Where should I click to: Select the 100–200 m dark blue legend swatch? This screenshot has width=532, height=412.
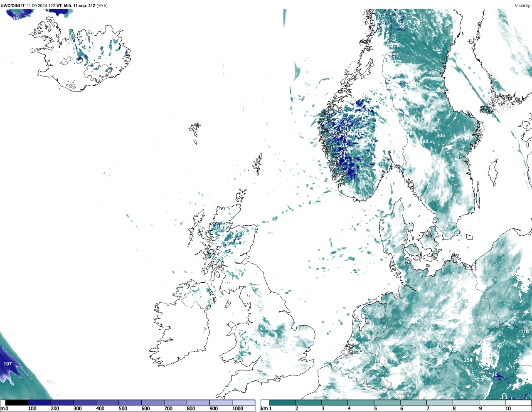point(39,402)
